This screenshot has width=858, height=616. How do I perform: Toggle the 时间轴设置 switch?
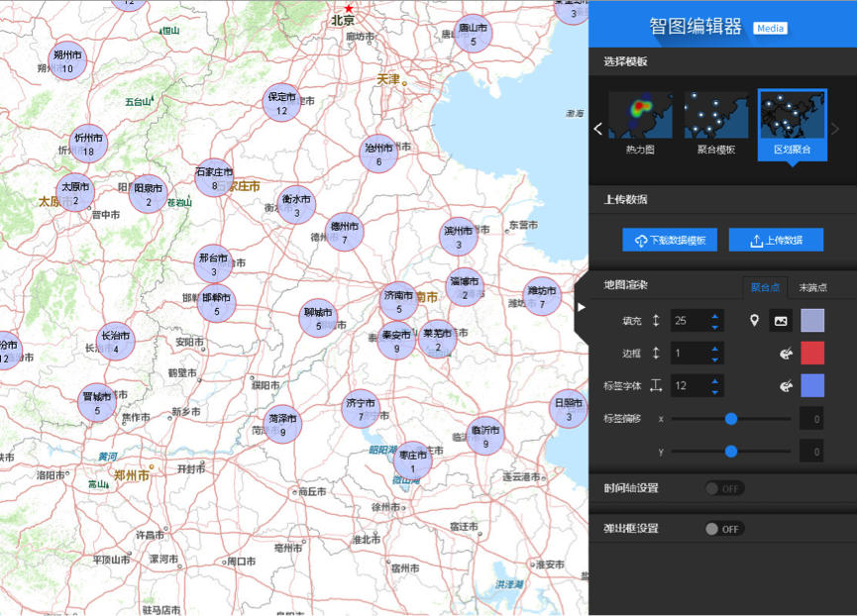point(724,488)
